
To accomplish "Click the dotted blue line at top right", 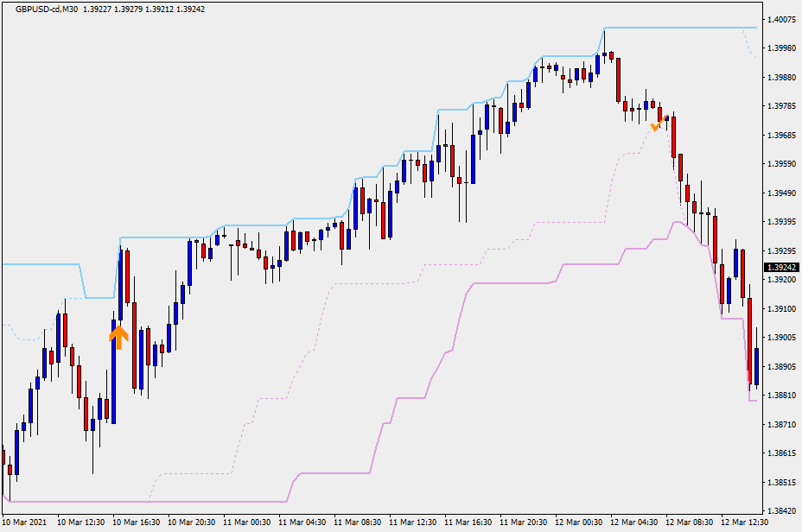I will click(x=749, y=45).
